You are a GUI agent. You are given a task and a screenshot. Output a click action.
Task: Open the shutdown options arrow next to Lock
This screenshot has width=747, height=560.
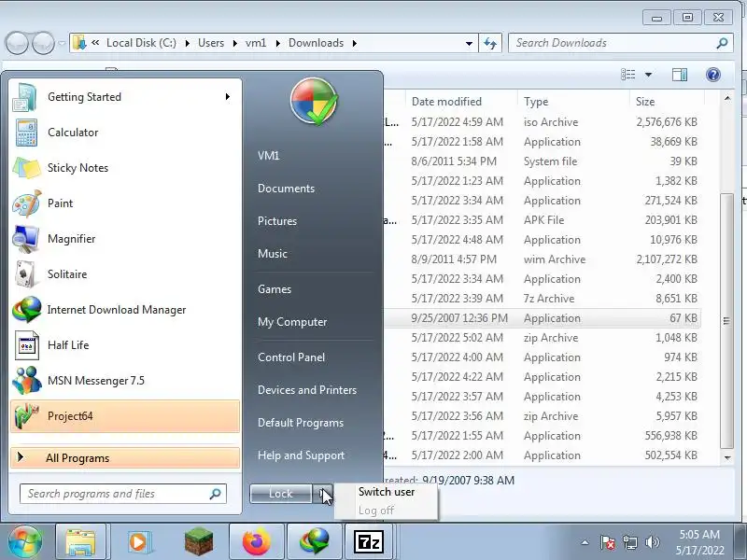tap(322, 494)
